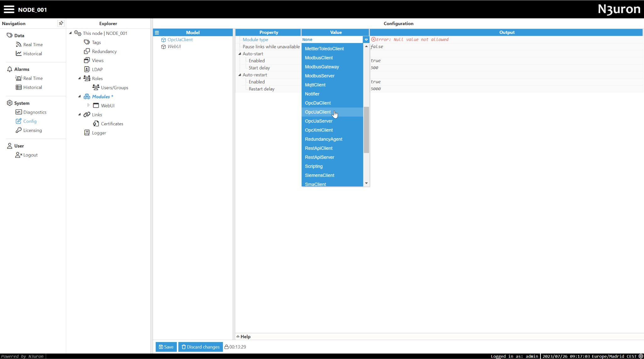This screenshot has width=644, height=359.
Task: Click the session lock timer
Action: (x=235, y=347)
